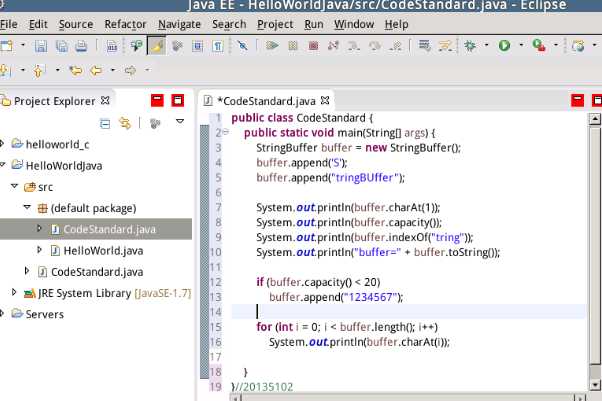Image resolution: width=602 pixels, height=401 pixels.
Task: Toggle Show Whitespace Characters pilcrow button
Action: (217, 46)
